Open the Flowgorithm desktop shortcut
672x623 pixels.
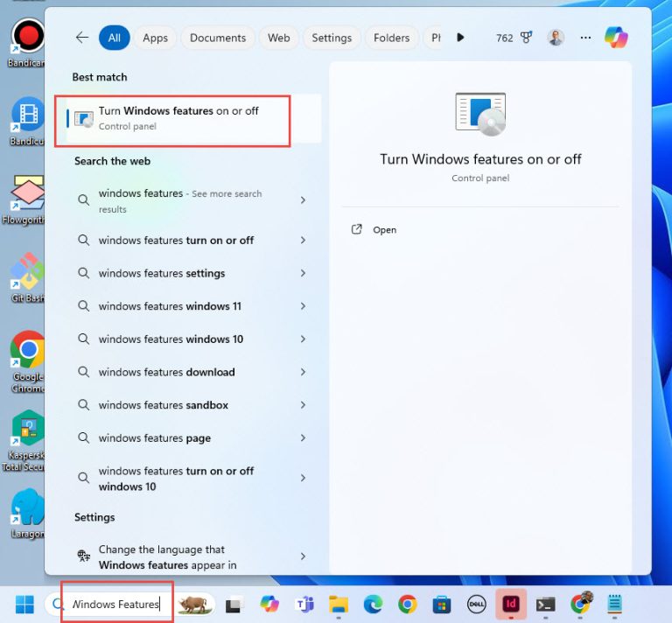(24, 199)
